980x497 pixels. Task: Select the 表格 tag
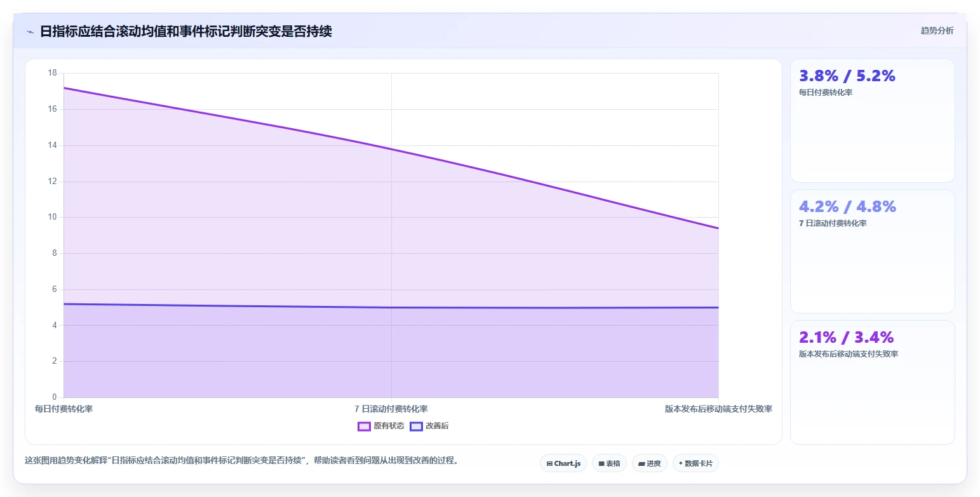coord(609,463)
